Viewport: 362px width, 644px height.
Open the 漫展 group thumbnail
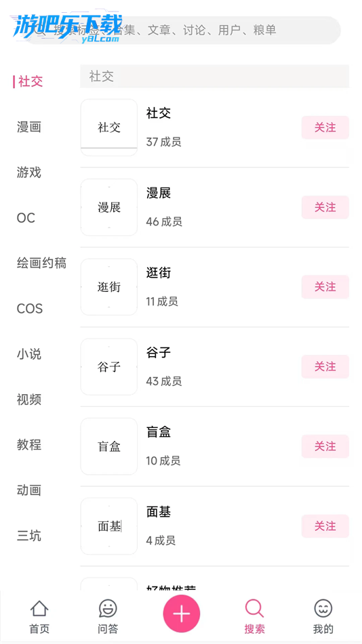tap(109, 207)
